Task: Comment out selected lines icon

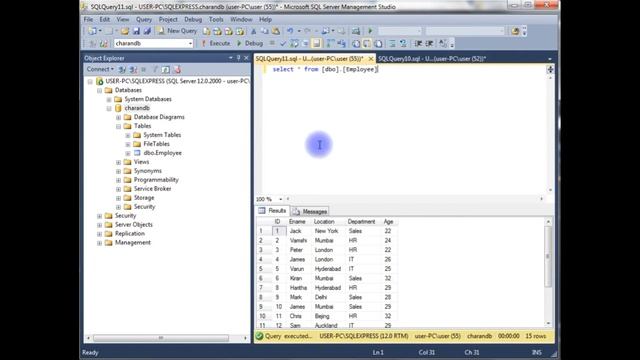Action: [392, 43]
